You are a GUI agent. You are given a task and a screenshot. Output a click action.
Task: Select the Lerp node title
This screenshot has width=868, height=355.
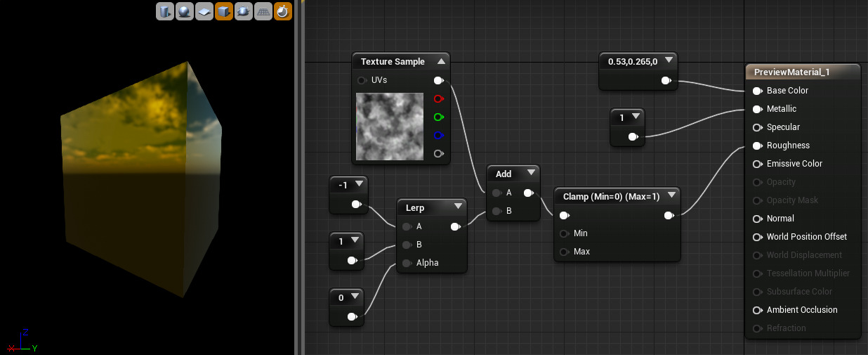pyautogui.click(x=415, y=207)
